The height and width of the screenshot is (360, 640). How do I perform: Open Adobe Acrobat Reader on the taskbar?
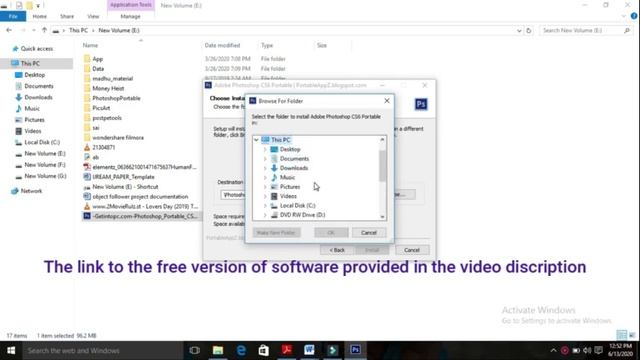point(287,350)
